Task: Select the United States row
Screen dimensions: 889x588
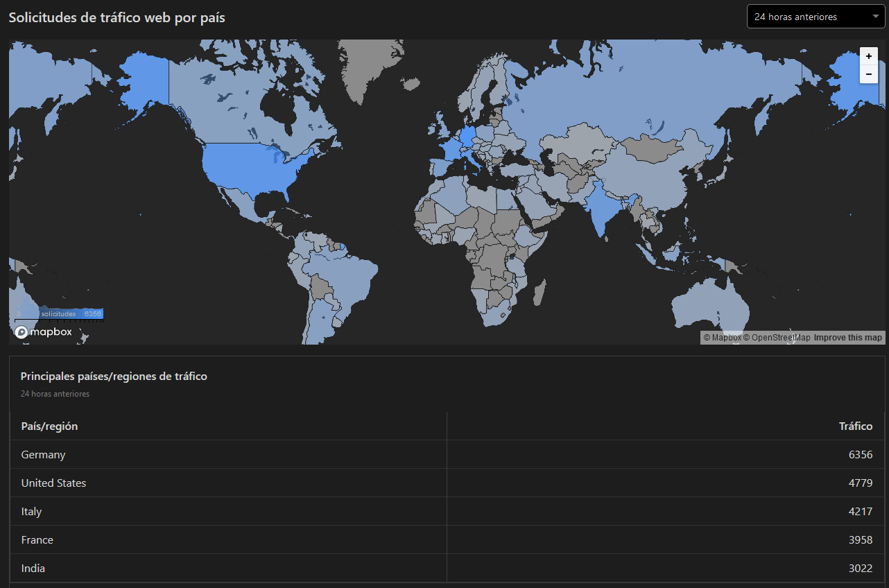Action: (447, 483)
